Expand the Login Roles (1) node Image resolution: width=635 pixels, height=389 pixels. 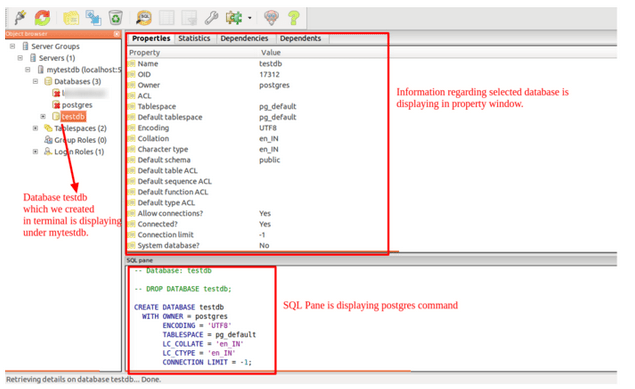pyautogui.click(x=35, y=152)
